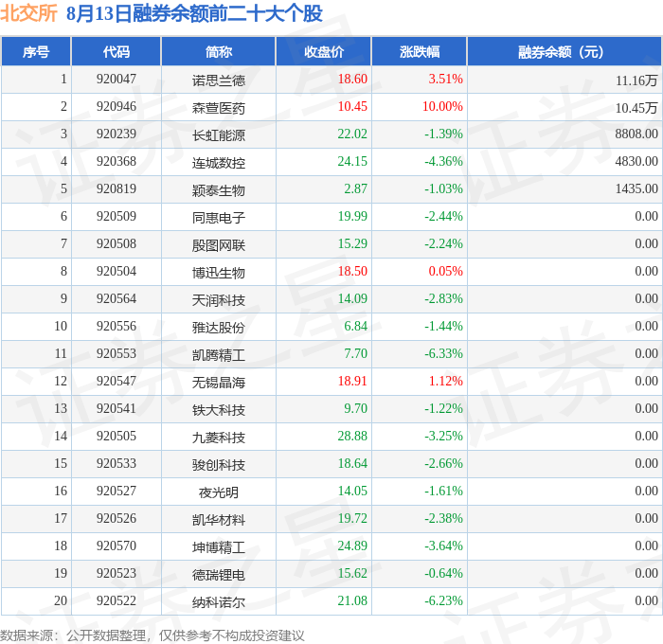Click the 代码 column header
Screen dimensions: 663x644
116,51
